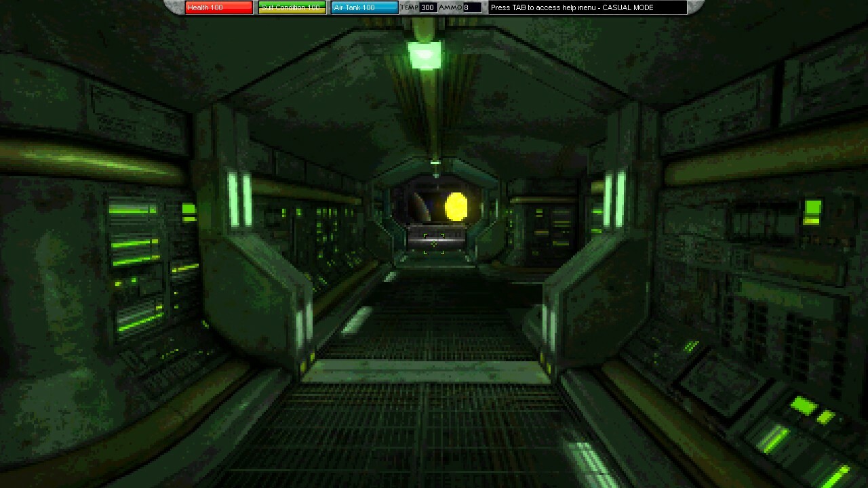Click the green targeting crosshair
This screenshot has width=868, height=488.
tap(434, 243)
